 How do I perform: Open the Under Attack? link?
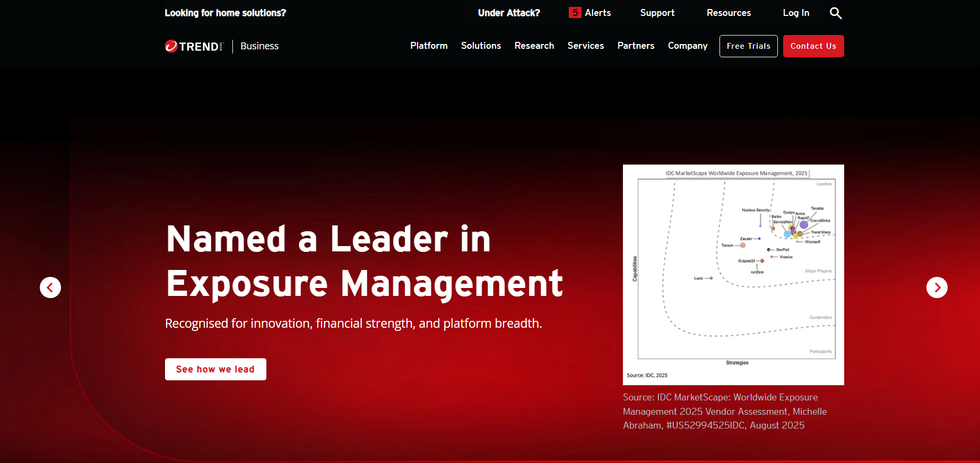tap(509, 13)
